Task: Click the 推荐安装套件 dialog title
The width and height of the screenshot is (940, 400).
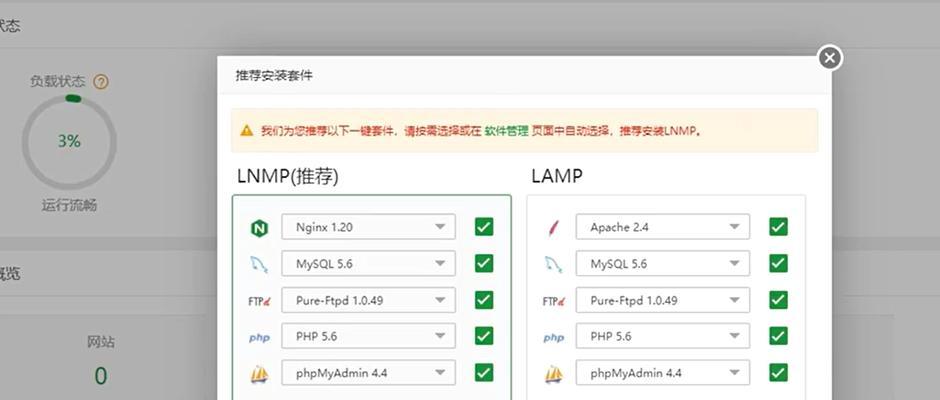Action: 274,76
